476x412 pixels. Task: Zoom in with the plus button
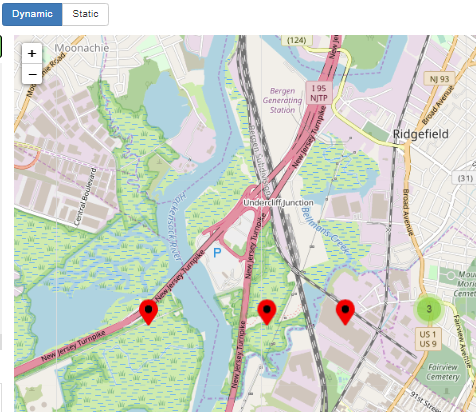point(32,53)
